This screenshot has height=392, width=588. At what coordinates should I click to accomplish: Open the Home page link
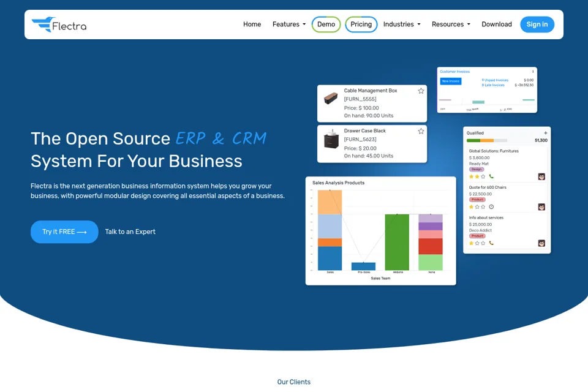tap(252, 24)
